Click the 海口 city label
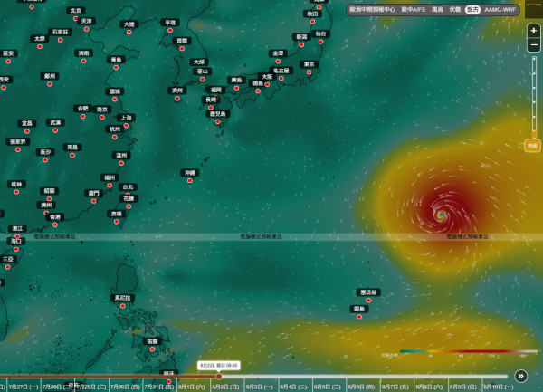Image resolution: width=543 pixels, height=392 pixels. point(16,241)
